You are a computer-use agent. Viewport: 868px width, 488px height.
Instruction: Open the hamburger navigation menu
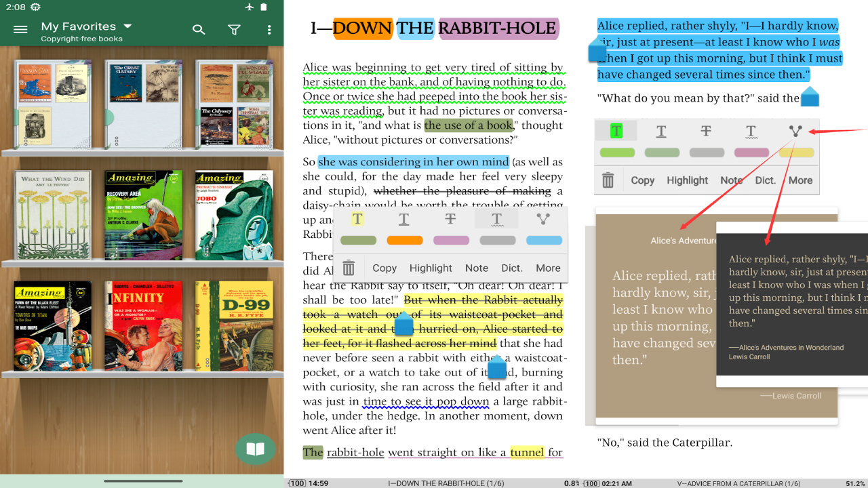click(x=20, y=30)
